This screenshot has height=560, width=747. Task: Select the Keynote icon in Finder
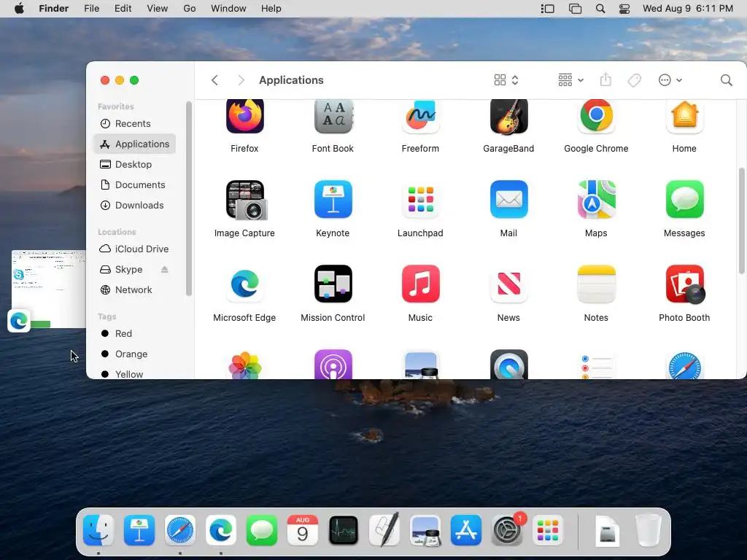click(x=333, y=200)
